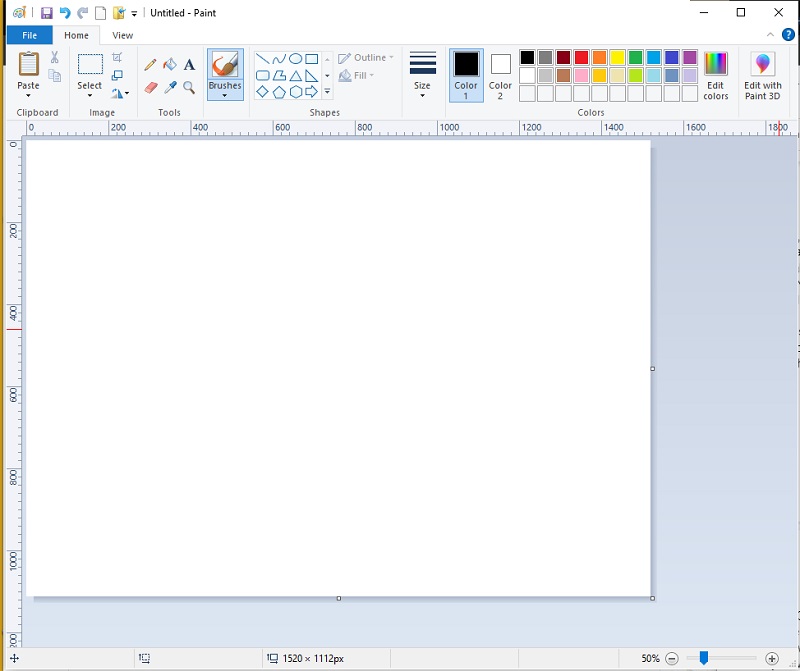The image size is (800, 671).
Task: Open the Fill shape dropdown
Action: pos(357,75)
